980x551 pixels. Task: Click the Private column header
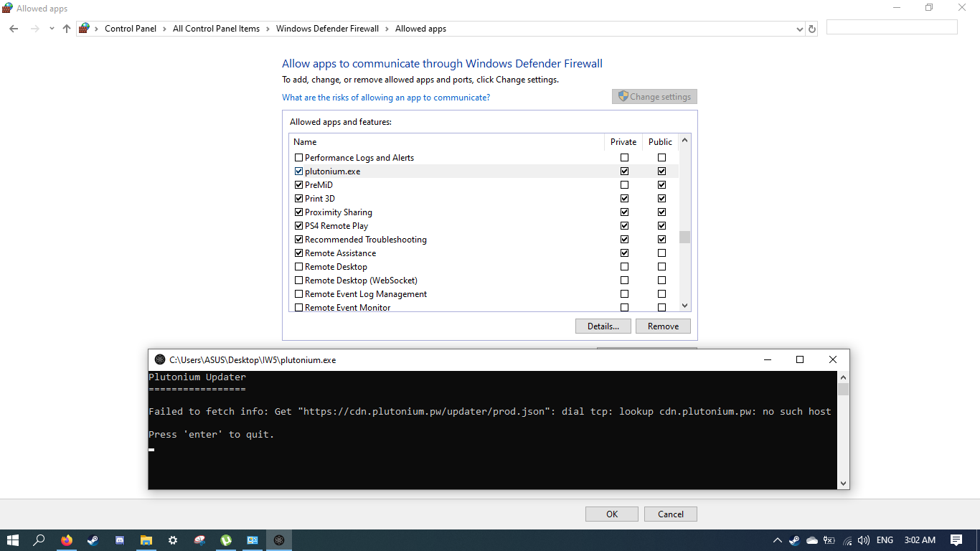pyautogui.click(x=623, y=142)
